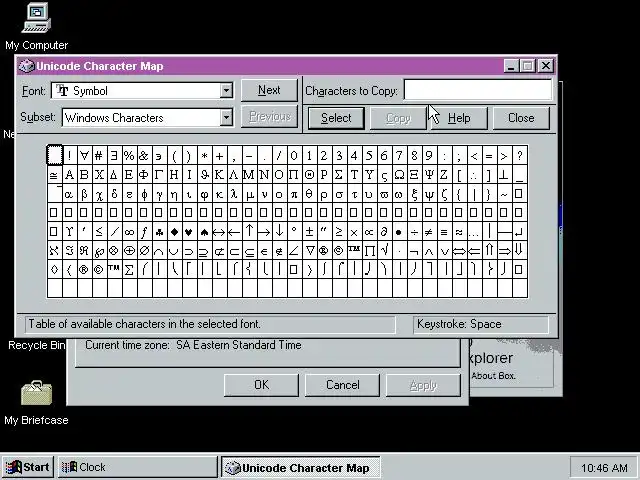
Task: Open the My Computer desktop icon
Action: coord(36,27)
